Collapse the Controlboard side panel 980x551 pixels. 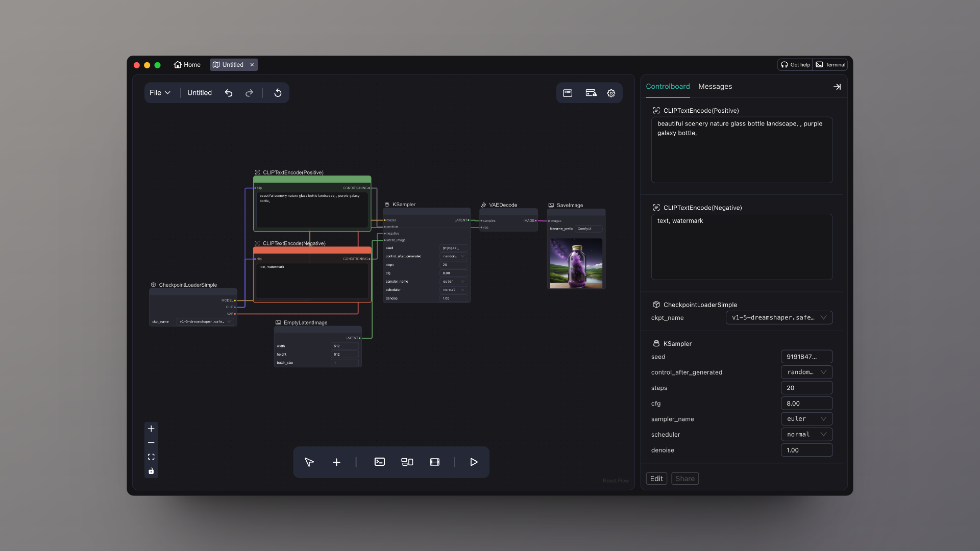837,87
